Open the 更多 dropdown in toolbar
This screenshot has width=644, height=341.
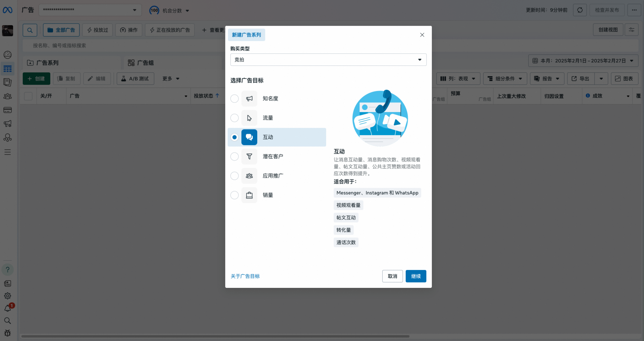(x=171, y=79)
